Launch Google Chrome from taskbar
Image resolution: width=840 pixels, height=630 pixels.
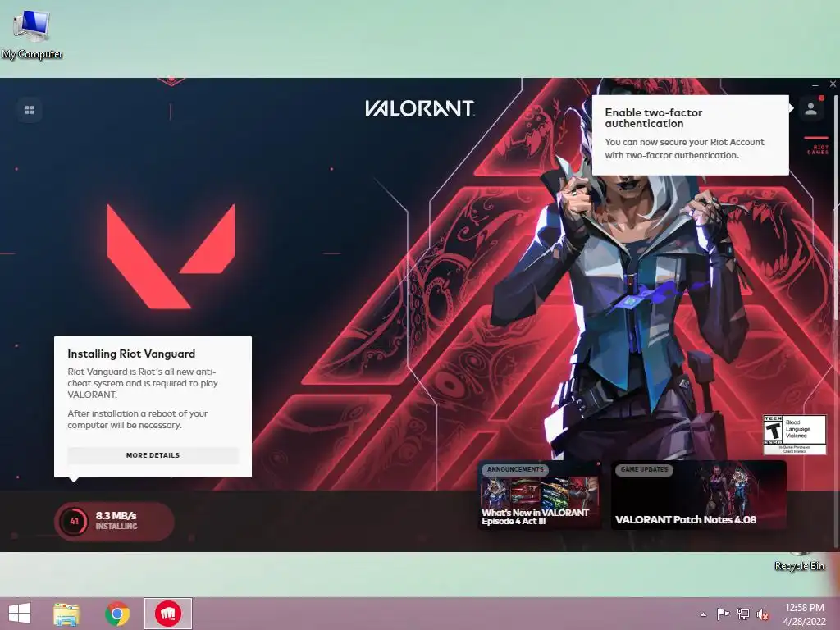[x=116, y=614]
